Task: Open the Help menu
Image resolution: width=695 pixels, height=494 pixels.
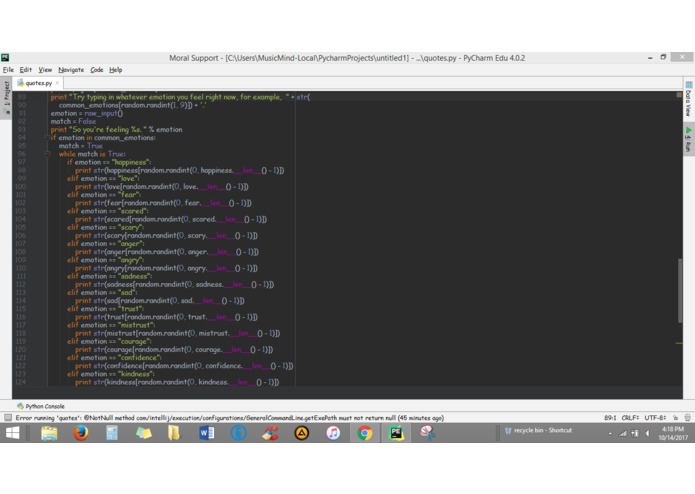Action: click(x=116, y=70)
